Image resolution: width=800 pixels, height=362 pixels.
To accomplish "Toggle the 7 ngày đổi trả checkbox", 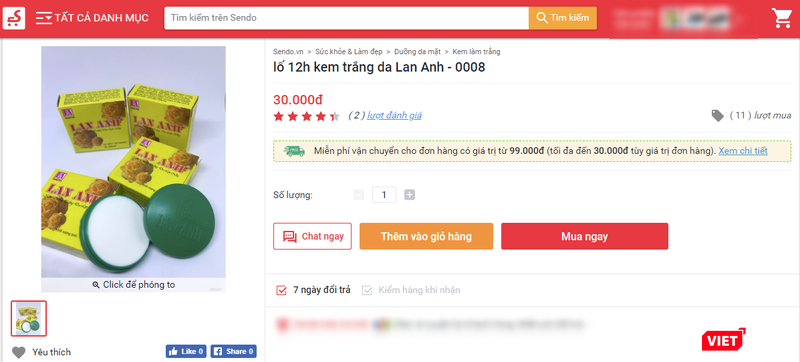I will click(x=281, y=291).
